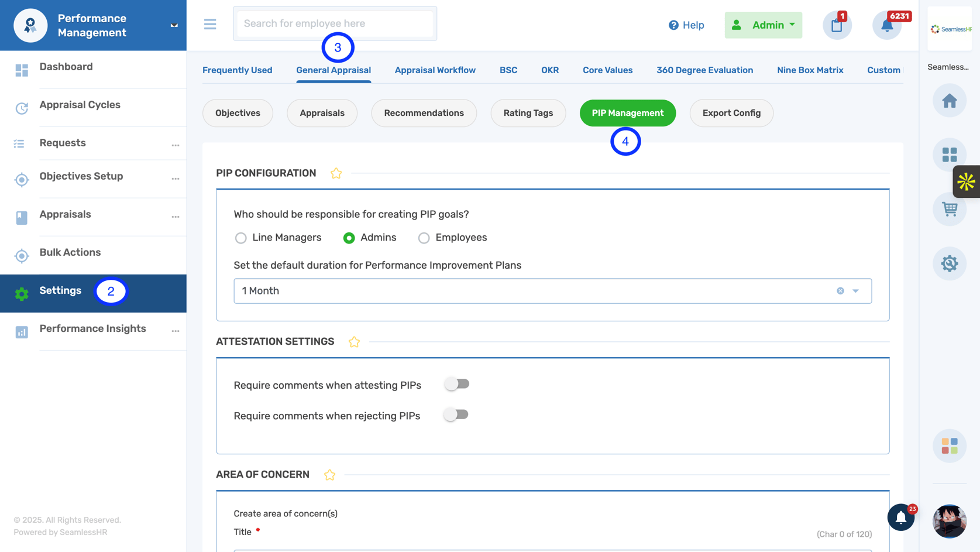
Task: Expand the Performance Management module switcher
Action: (x=174, y=25)
